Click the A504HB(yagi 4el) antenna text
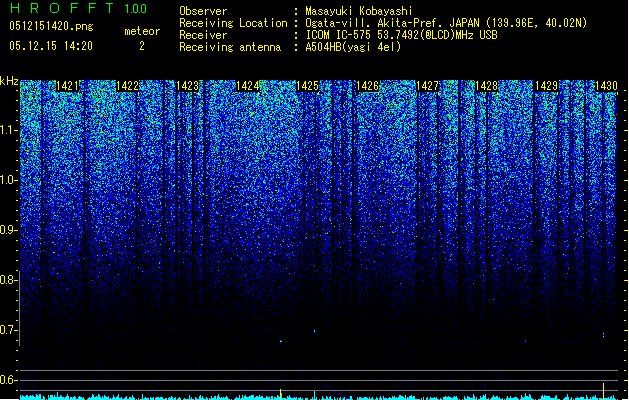Screen dimensions: 629x400 [x=353, y=47]
